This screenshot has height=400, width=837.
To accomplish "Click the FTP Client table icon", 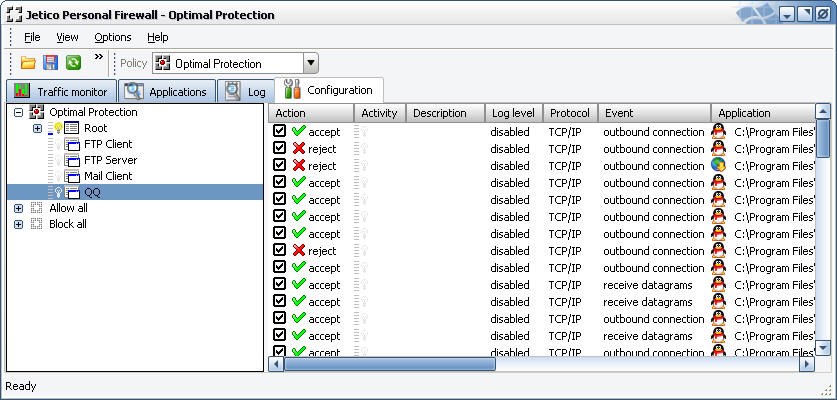I will 72,144.
